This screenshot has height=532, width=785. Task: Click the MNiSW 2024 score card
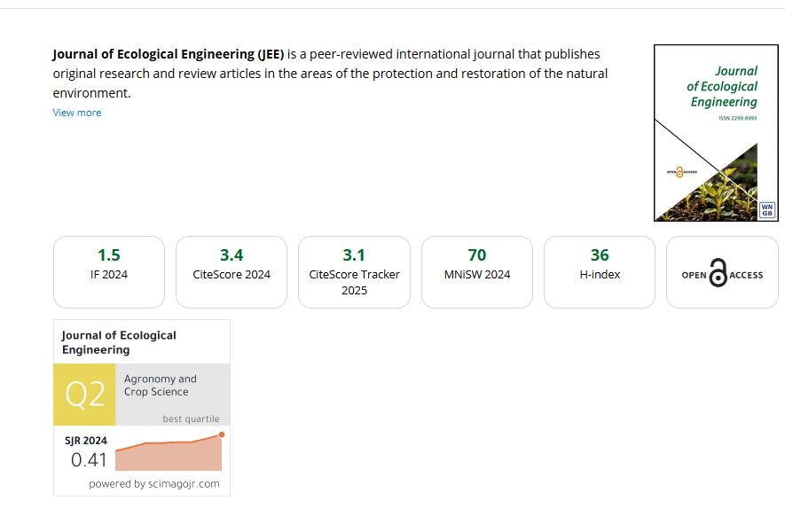tap(477, 272)
